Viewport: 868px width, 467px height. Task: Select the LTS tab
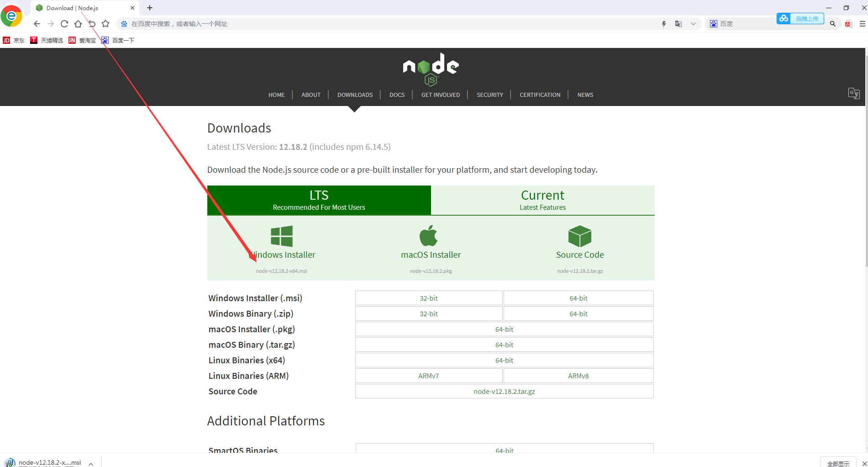coord(319,200)
